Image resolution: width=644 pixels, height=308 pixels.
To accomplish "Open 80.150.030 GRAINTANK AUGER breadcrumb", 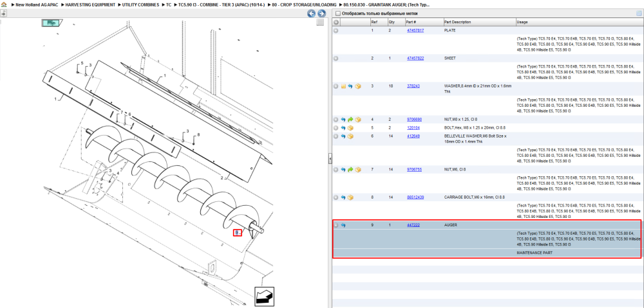I will pos(386,5).
